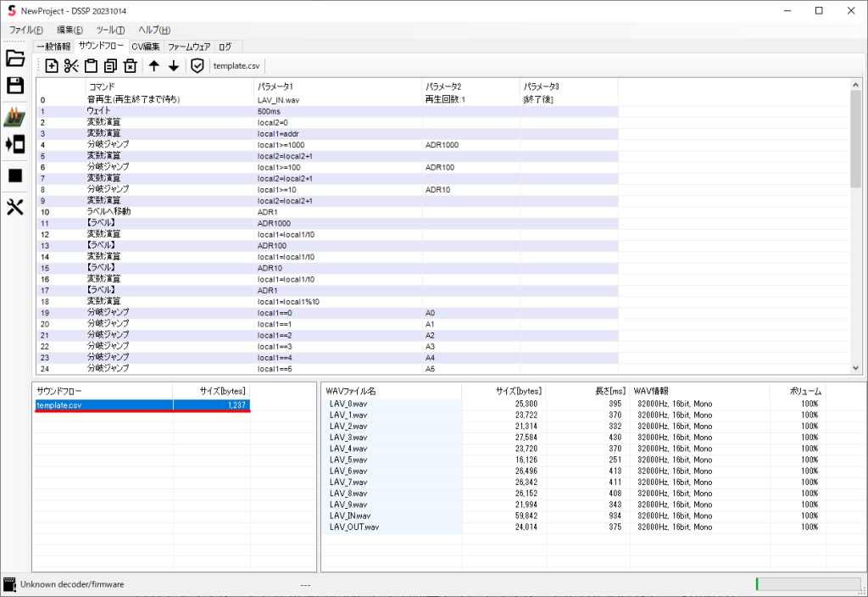Open the wrench and screwdriver tools icon
The image size is (868, 597).
pyautogui.click(x=14, y=207)
